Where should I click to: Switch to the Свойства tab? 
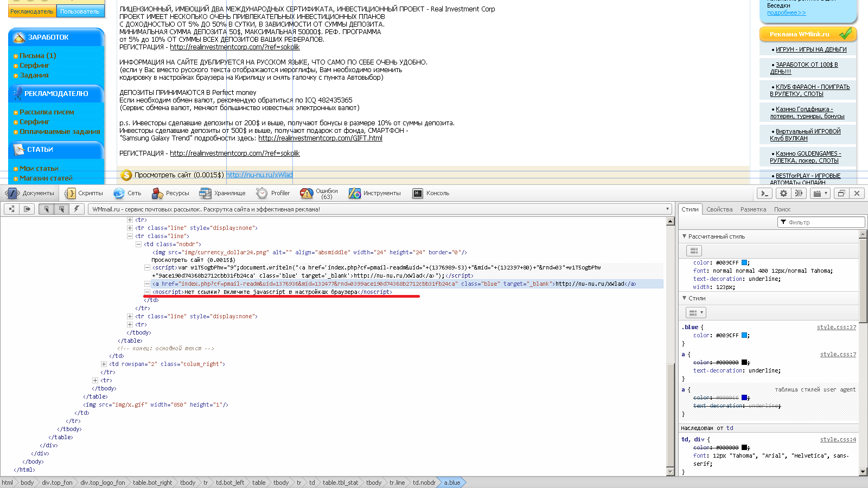click(x=719, y=209)
